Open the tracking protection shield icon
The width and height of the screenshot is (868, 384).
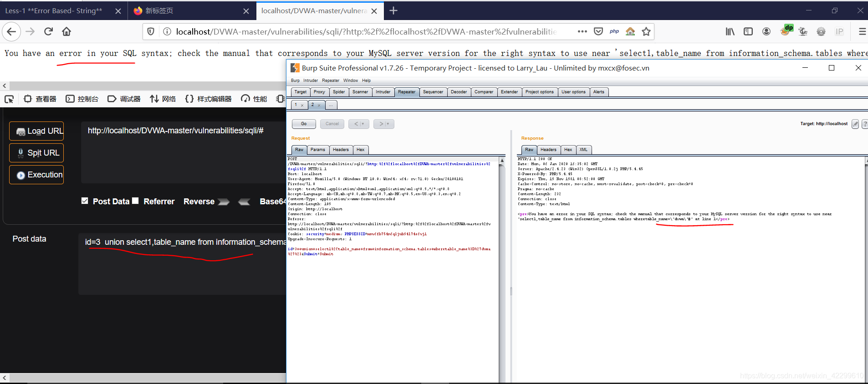coord(151,31)
